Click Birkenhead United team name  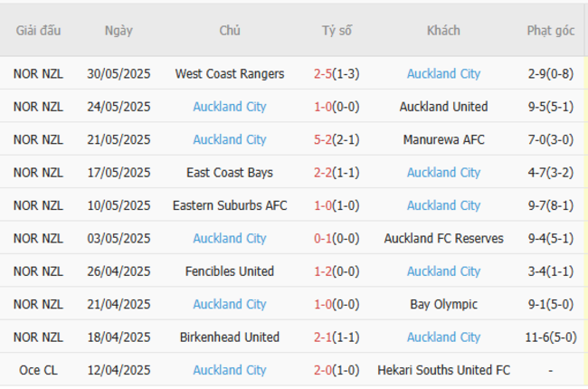coord(230,337)
